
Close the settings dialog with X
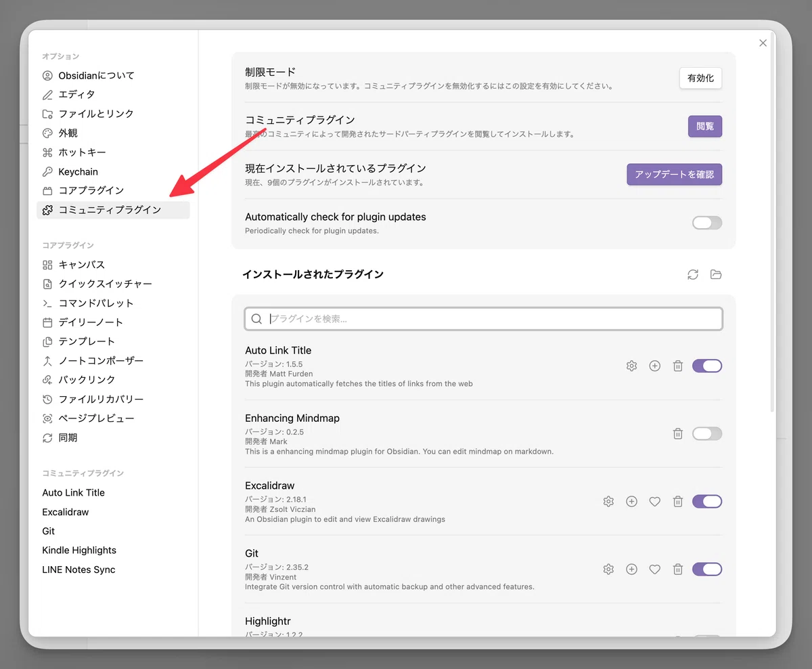click(x=763, y=43)
